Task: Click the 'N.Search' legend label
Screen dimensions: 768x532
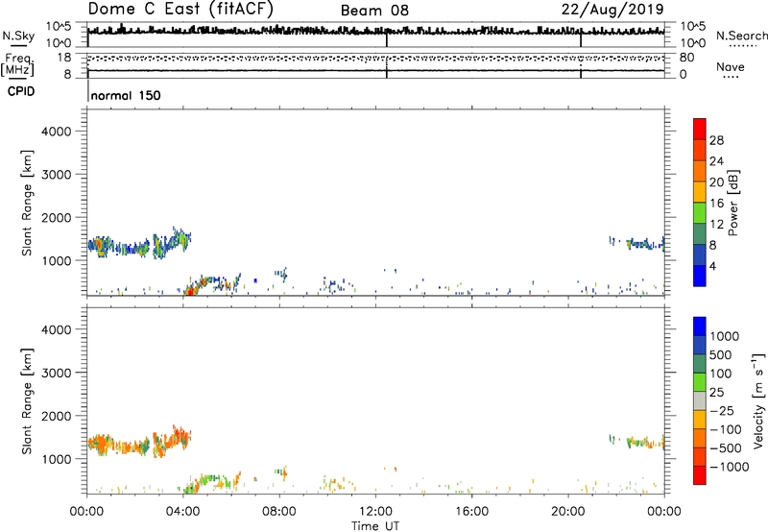Action: point(741,36)
